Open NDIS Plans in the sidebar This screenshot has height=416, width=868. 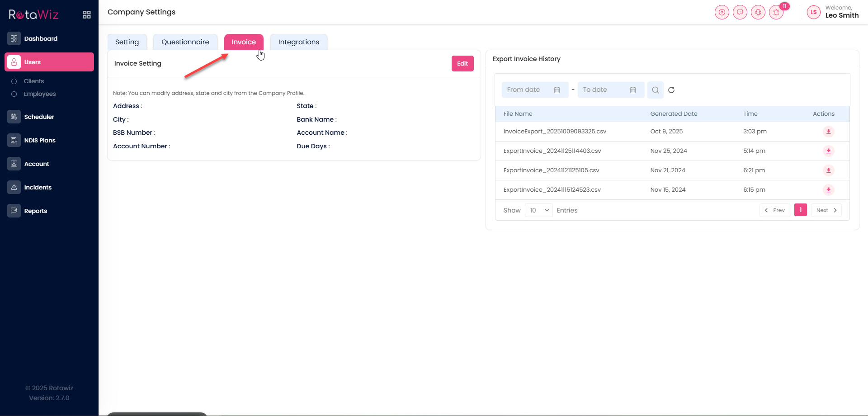[40, 141]
